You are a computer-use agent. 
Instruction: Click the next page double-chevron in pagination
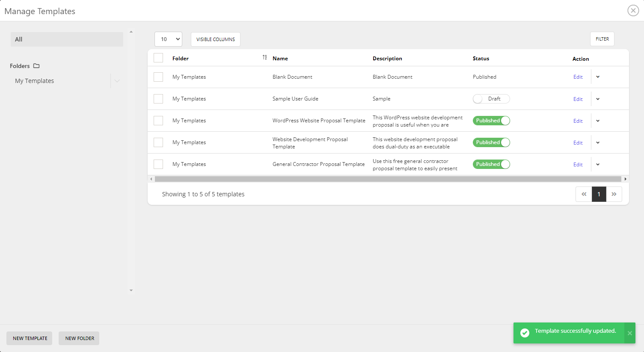pyautogui.click(x=614, y=194)
